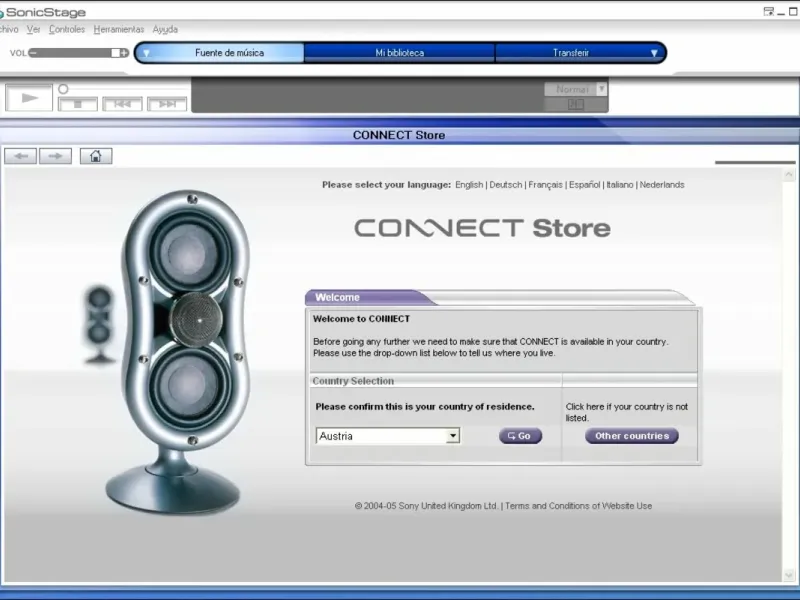Viewport: 800px width, 600px height.
Task: Select Français language link
Action: [x=545, y=185]
